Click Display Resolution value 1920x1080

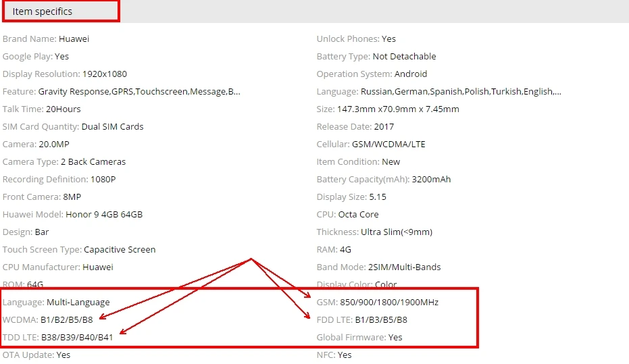[104, 74]
